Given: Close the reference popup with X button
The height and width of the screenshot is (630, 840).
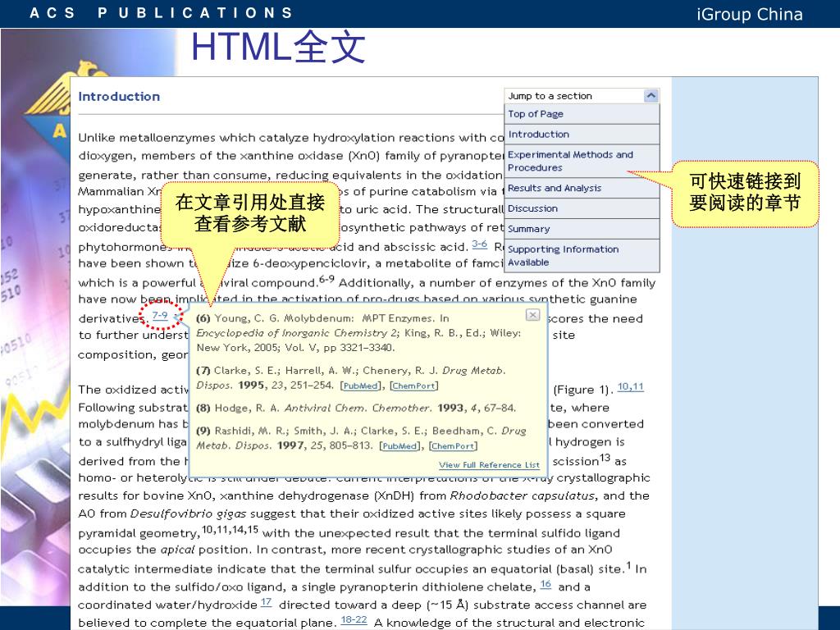Looking at the screenshot, I should point(532,315).
